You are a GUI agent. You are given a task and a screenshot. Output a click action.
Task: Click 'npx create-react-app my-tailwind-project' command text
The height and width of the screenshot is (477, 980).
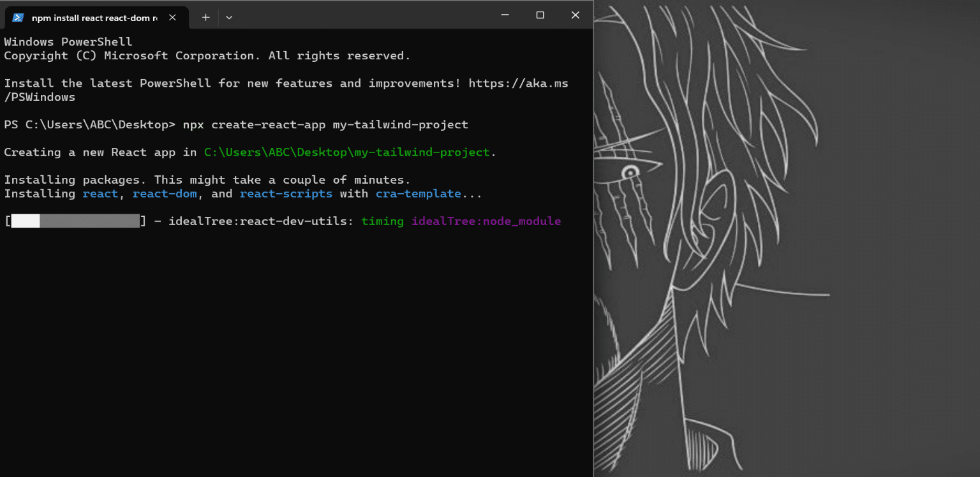[x=325, y=125]
